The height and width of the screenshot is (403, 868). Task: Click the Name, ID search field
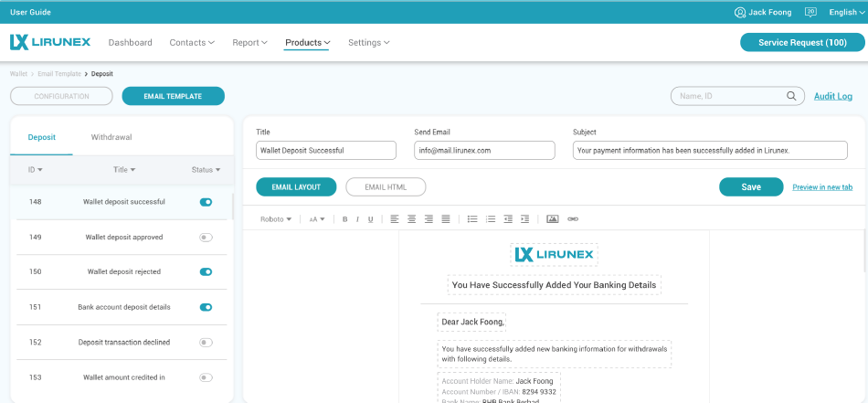[x=737, y=96]
